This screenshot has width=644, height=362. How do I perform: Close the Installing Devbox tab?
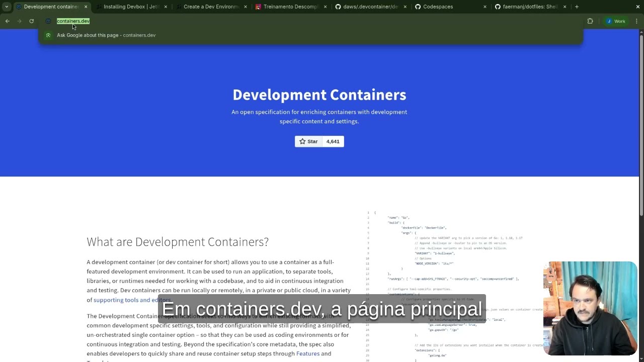(166, 7)
